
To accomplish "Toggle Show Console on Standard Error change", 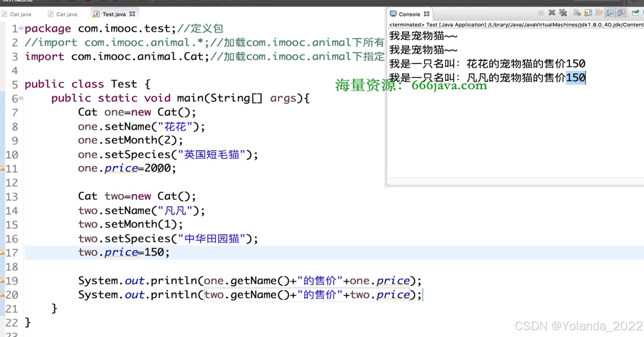I will coord(621,13).
